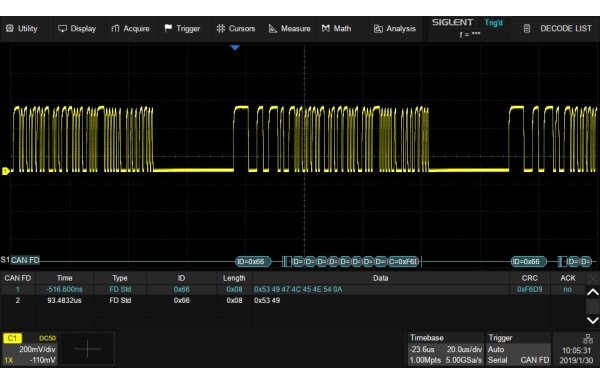This screenshot has height=390, width=600.
Task: Click the Trigger flag icon
Action: pos(168,28)
